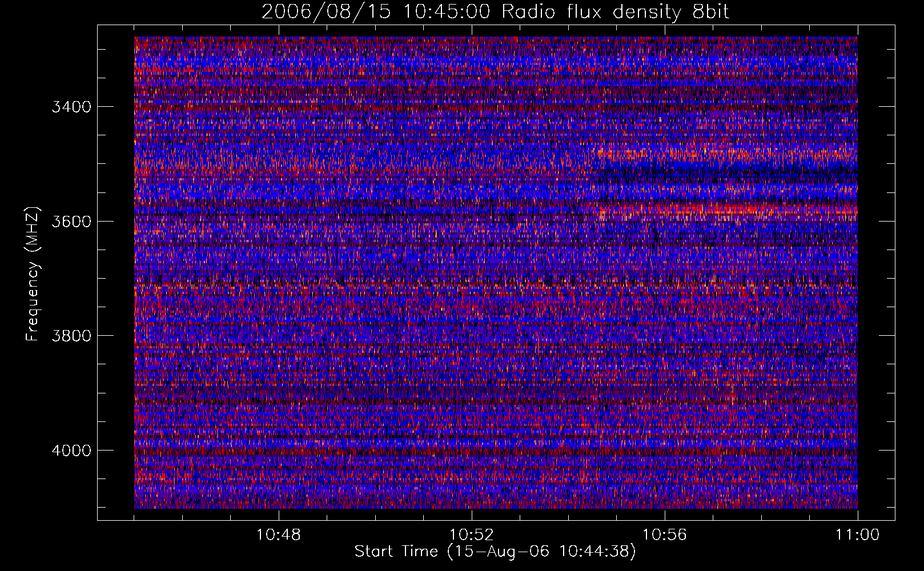
Task: Click the 10:48 time tick label
Action: [x=279, y=535]
